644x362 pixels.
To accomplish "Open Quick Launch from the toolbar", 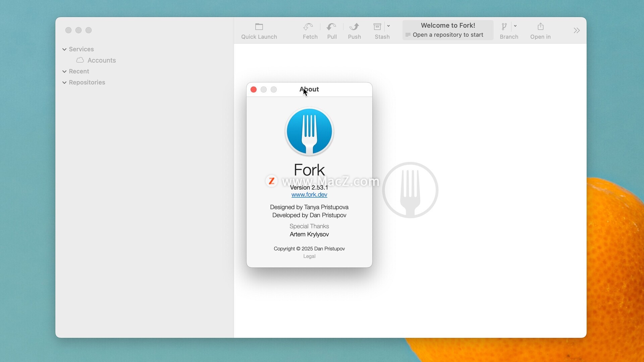I will (x=259, y=31).
